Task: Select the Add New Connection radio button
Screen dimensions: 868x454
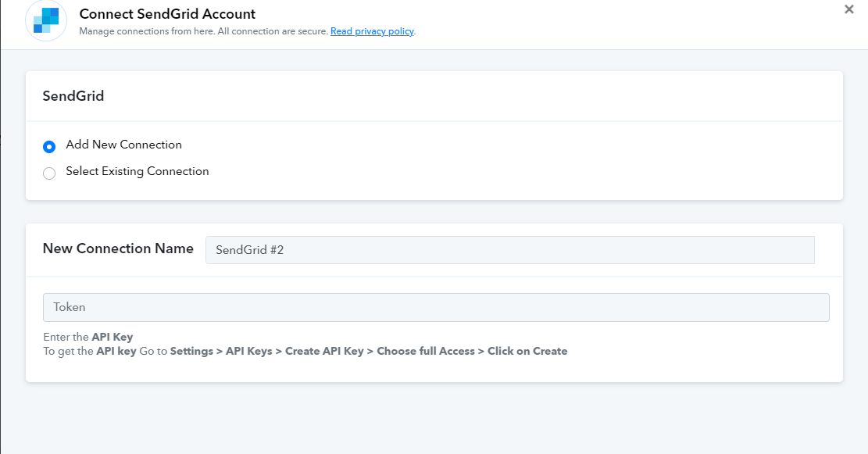Action: tap(49, 147)
